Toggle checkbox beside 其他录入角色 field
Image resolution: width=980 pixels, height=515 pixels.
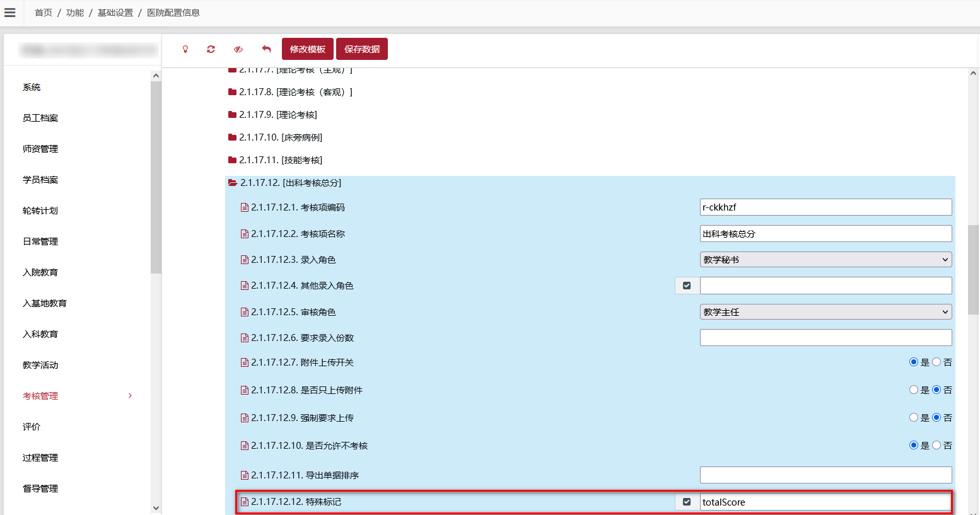tap(687, 286)
